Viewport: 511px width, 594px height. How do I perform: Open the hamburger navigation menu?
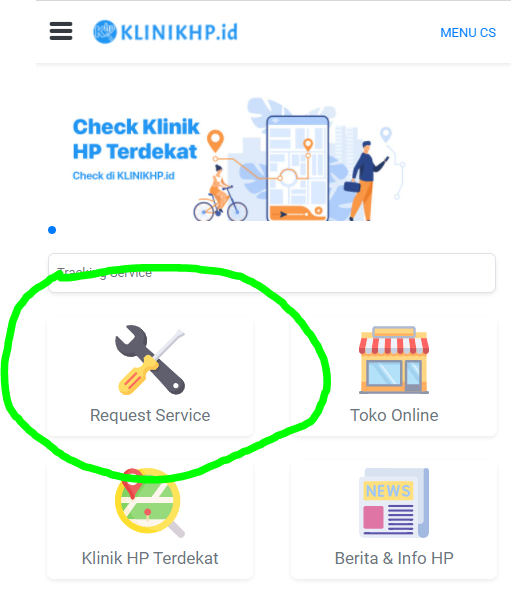click(61, 31)
